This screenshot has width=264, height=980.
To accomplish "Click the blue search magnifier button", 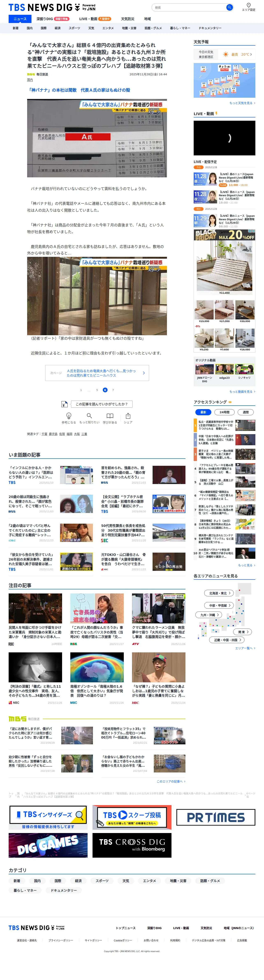I will [229, 7].
